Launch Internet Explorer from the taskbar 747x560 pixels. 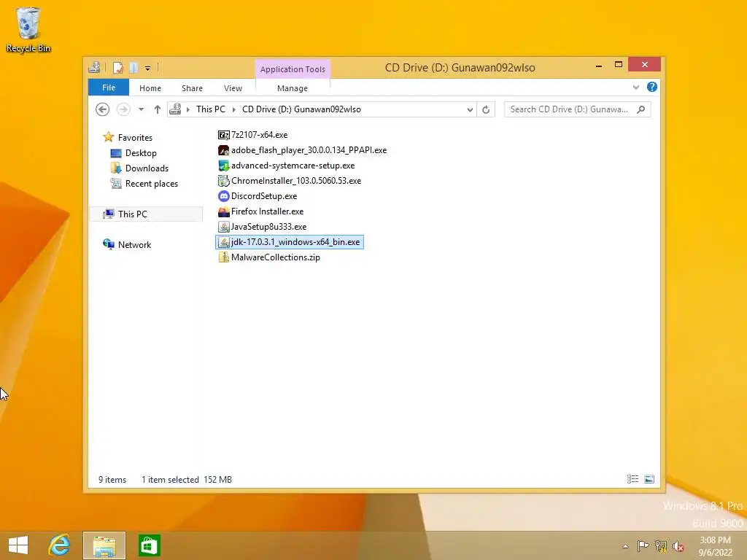pyautogui.click(x=59, y=545)
